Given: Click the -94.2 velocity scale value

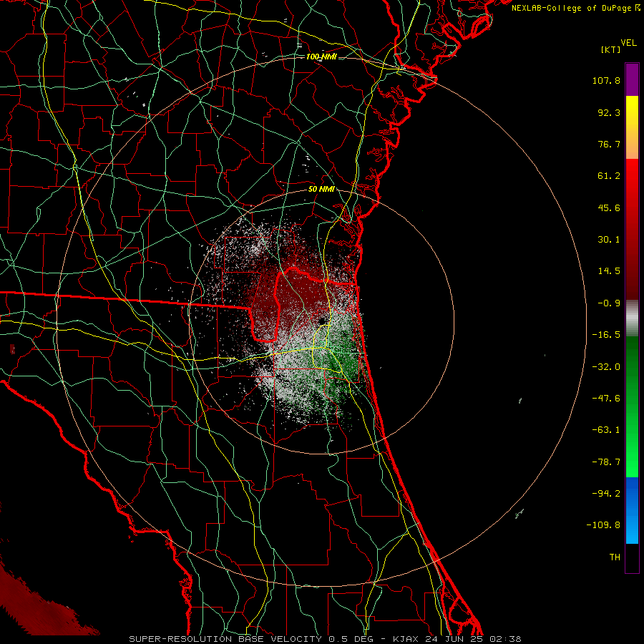Looking at the screenshot, I should coord(606,494).
